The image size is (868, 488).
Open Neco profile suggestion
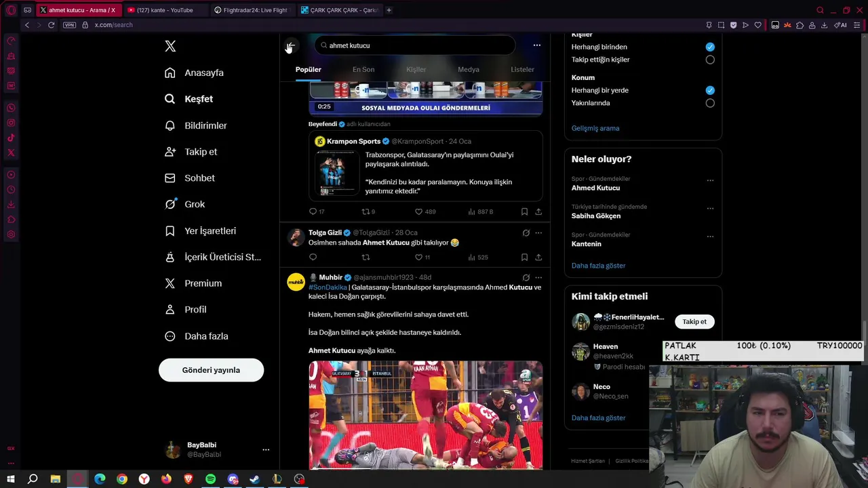601,387
